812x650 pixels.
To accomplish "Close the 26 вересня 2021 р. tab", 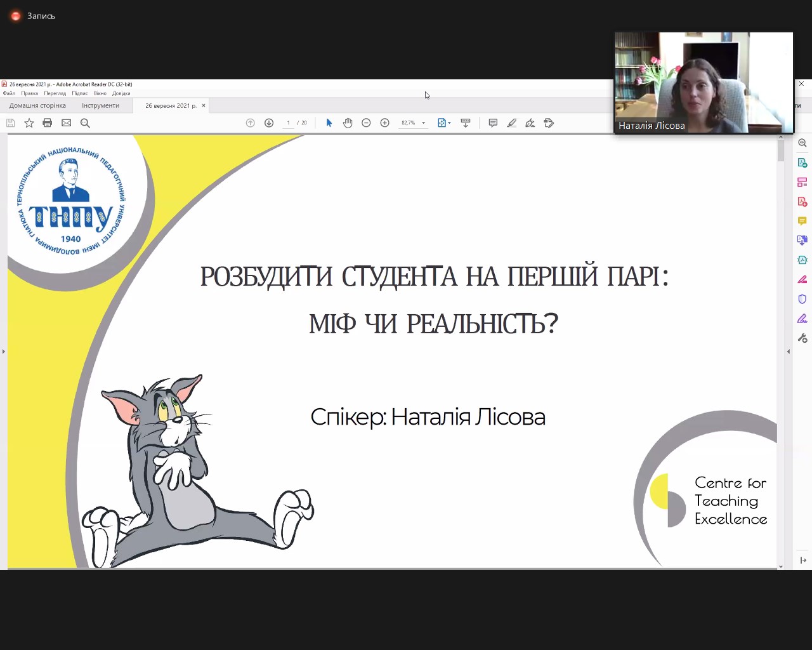I will 204,105.
